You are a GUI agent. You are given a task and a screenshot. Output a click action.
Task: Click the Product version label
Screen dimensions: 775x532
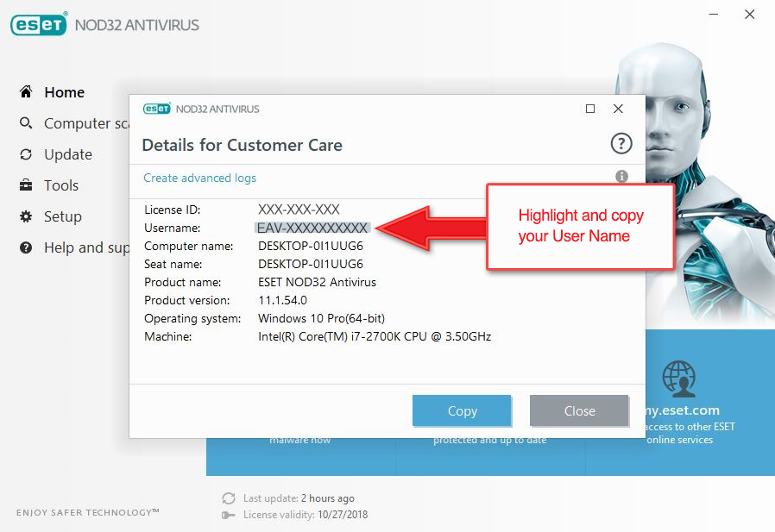186,300
